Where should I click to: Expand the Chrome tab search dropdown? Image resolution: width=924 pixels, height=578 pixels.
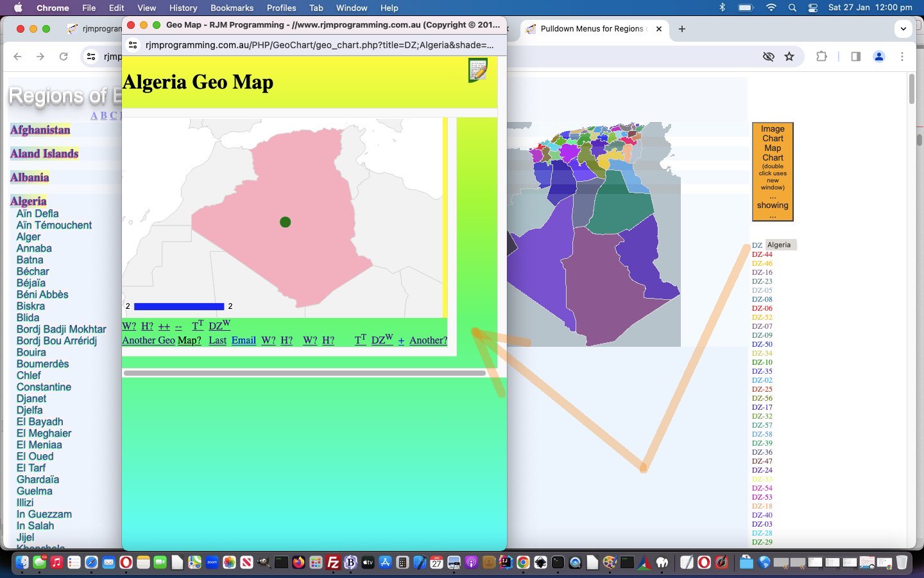pyautogui.click(x=903, y=29)
